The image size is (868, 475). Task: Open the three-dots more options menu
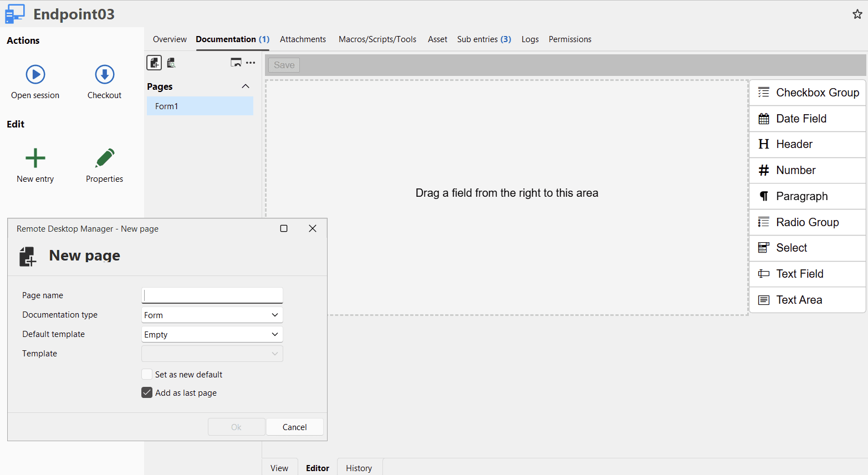[251, 63]
